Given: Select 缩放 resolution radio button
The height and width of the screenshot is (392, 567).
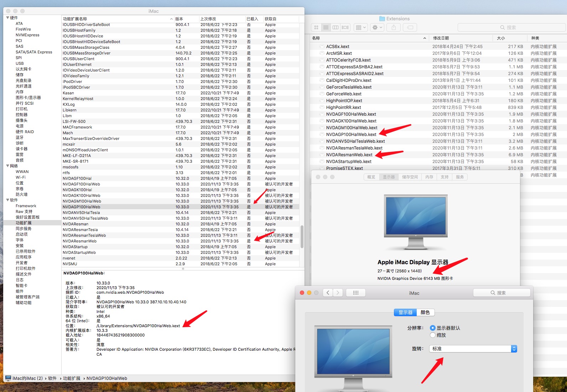Looking at the screenshot, I should [433, 335].
